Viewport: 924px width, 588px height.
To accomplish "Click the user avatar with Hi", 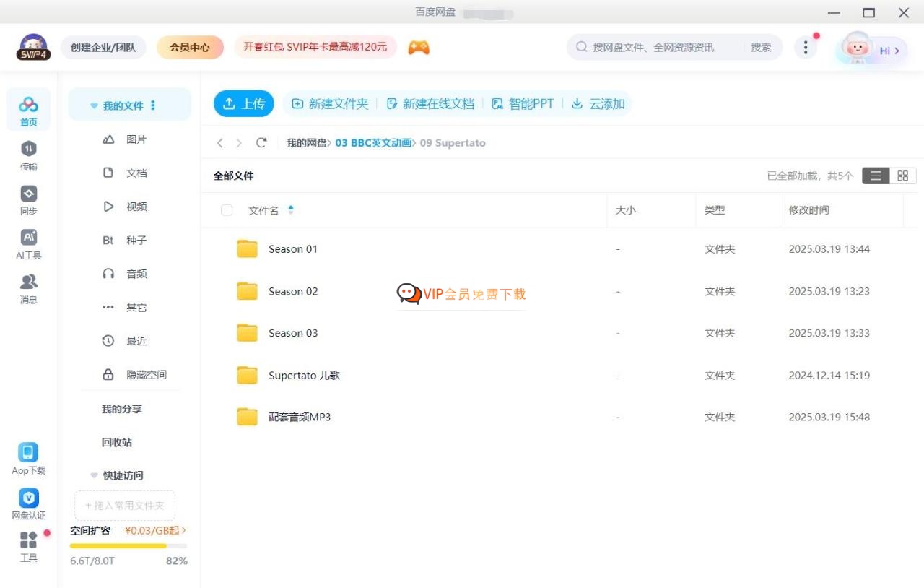I will click(871, 49).
